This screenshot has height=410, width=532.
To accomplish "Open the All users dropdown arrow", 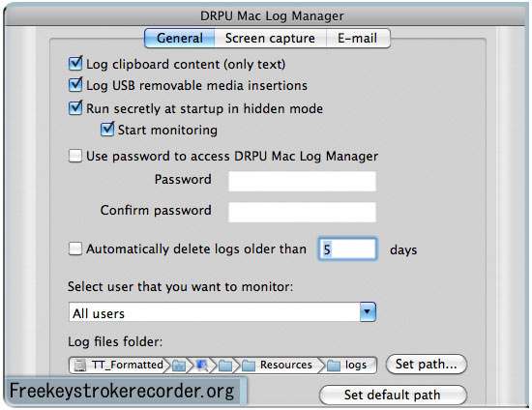I will tap(368, 311).
